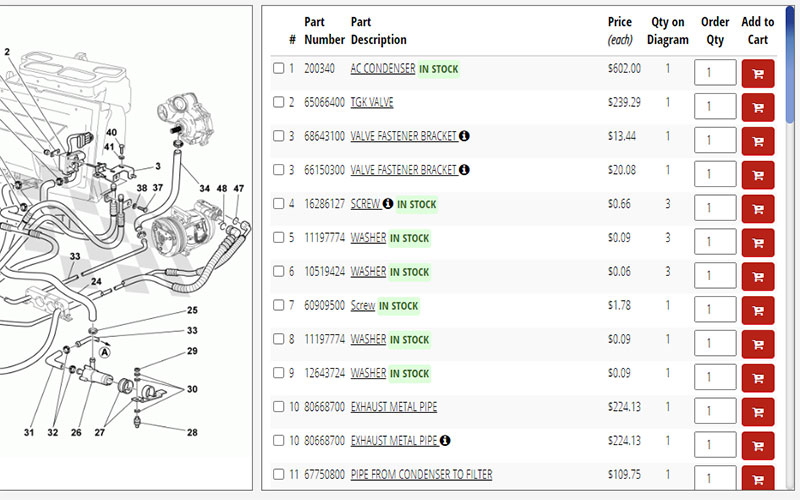Open the AC CONDENSER part link
The height and width of the screenshot is (500, 800).
(x=383, y=69)
